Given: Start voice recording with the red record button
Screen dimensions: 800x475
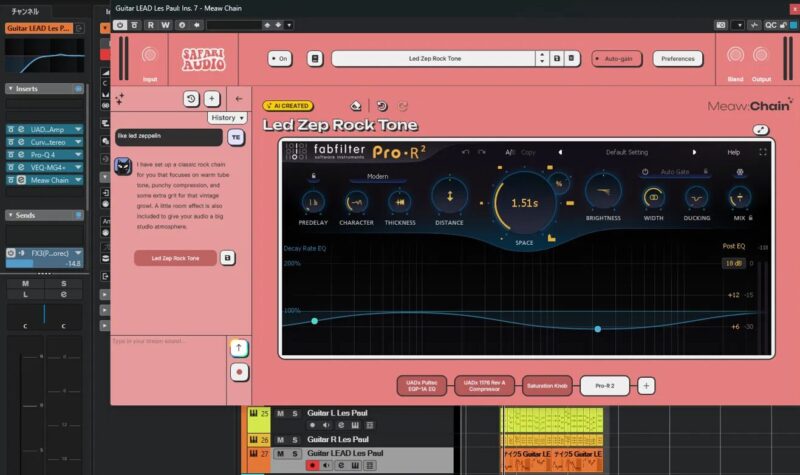Looking at the screenshot, I should 239,372.
